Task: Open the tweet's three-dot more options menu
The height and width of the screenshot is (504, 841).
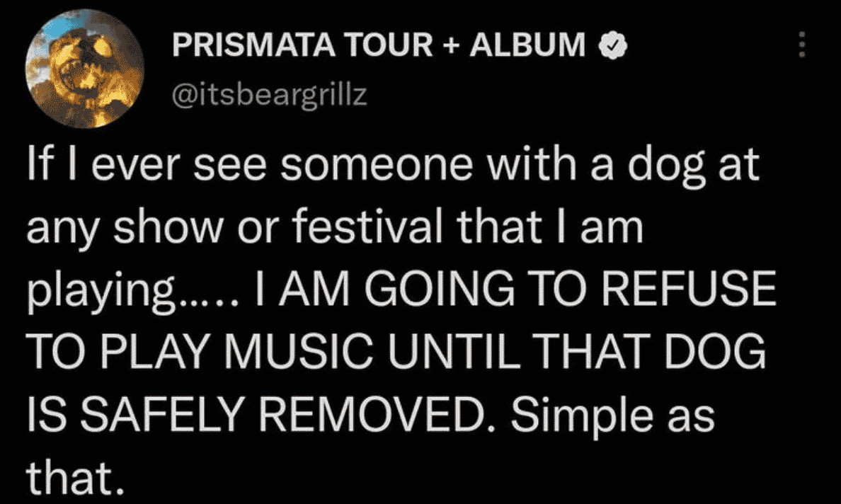Action: tap(801, 44)
